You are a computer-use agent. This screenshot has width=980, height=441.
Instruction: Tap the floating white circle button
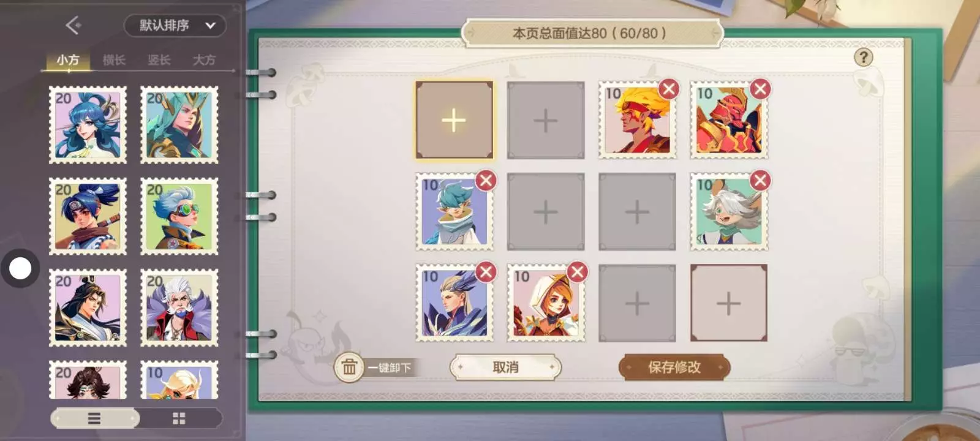(20, 268)
